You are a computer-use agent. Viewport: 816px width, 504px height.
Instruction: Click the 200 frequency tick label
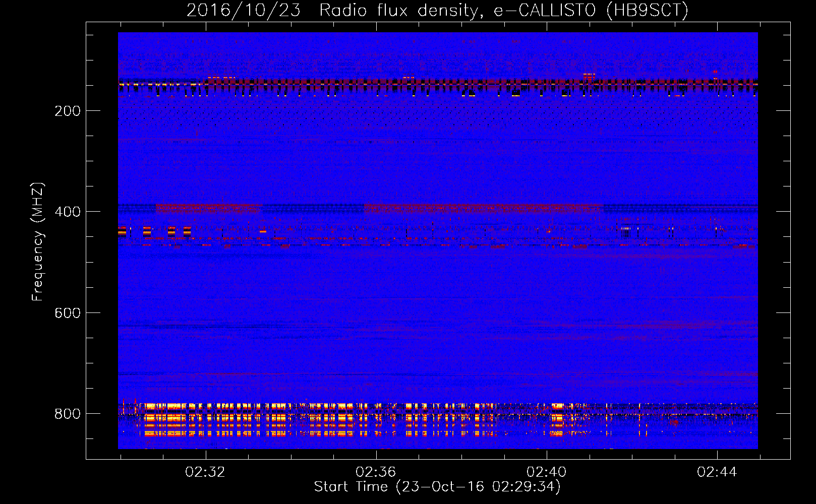[x=68, y=111]
